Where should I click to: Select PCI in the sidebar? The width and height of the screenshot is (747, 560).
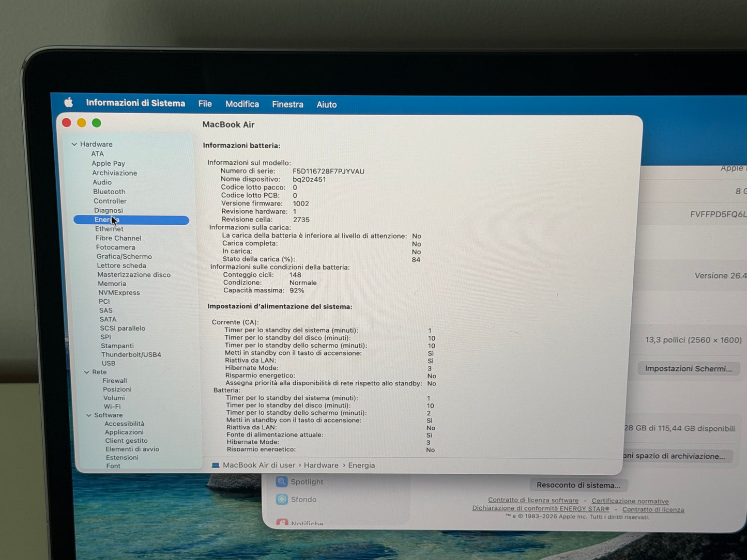point(104,302)
